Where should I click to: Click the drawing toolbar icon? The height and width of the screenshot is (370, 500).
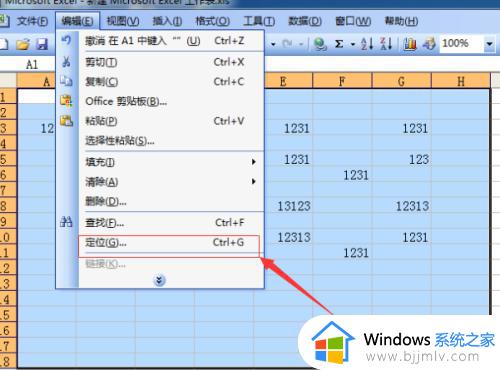[429, 44]
